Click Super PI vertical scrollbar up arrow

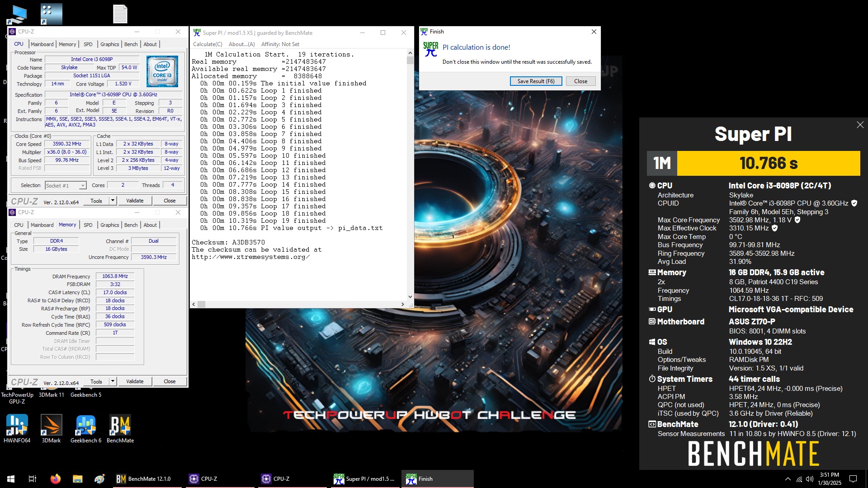(410, 53)
